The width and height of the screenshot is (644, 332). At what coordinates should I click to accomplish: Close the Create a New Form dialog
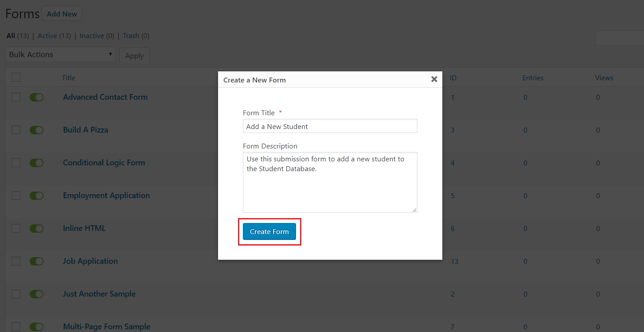[x=434, y=79]
